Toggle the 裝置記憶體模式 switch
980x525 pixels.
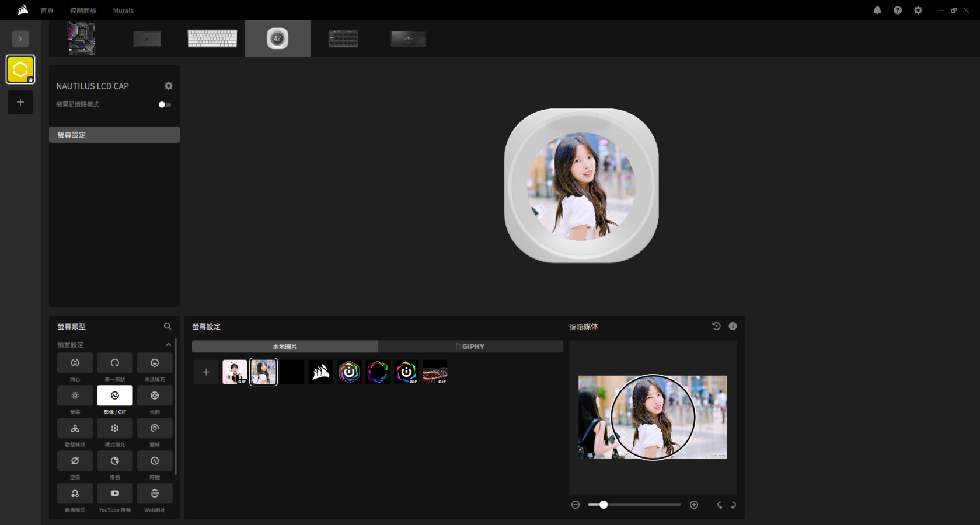165,105
